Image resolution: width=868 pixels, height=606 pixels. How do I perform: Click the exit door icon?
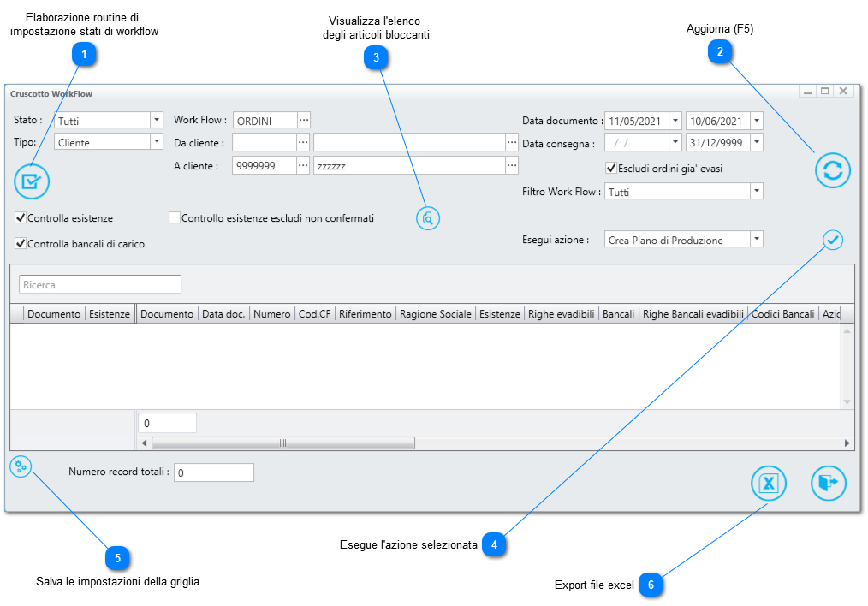828,483
